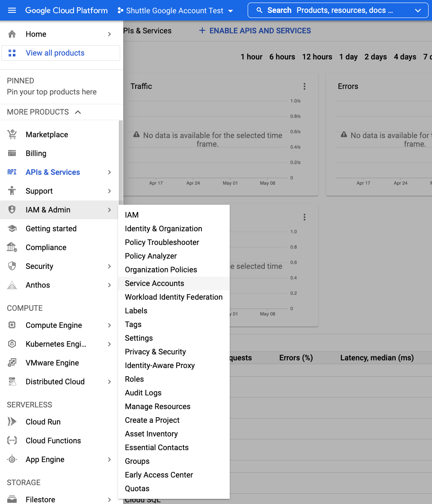Click the Compute Engine chip icon
The image size is (432, 504).
(x=12, y=325)
